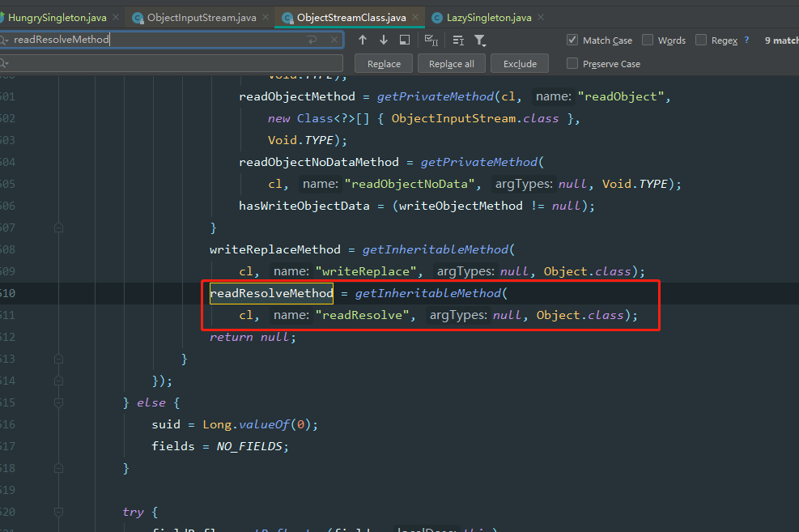
Task: Switch to HungrySingleton.java tab
Action: [57, 17]
